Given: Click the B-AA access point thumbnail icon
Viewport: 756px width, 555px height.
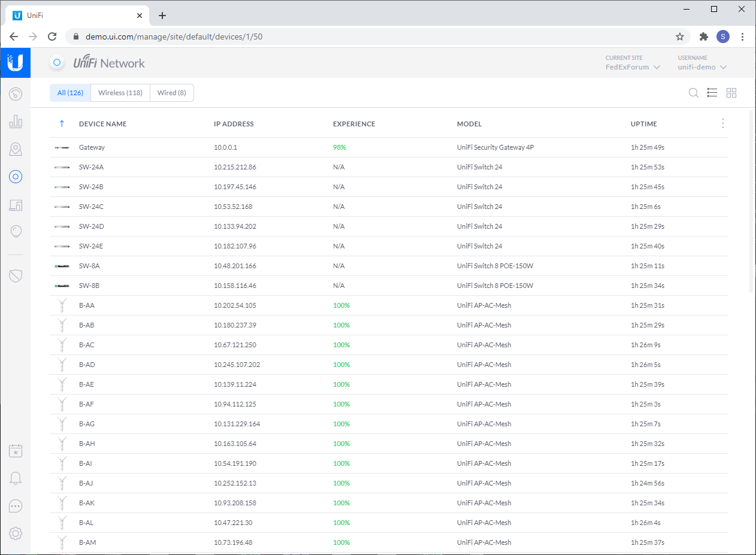Looking at the screenshot, I should pyautogui.click(x=61, y=305).
